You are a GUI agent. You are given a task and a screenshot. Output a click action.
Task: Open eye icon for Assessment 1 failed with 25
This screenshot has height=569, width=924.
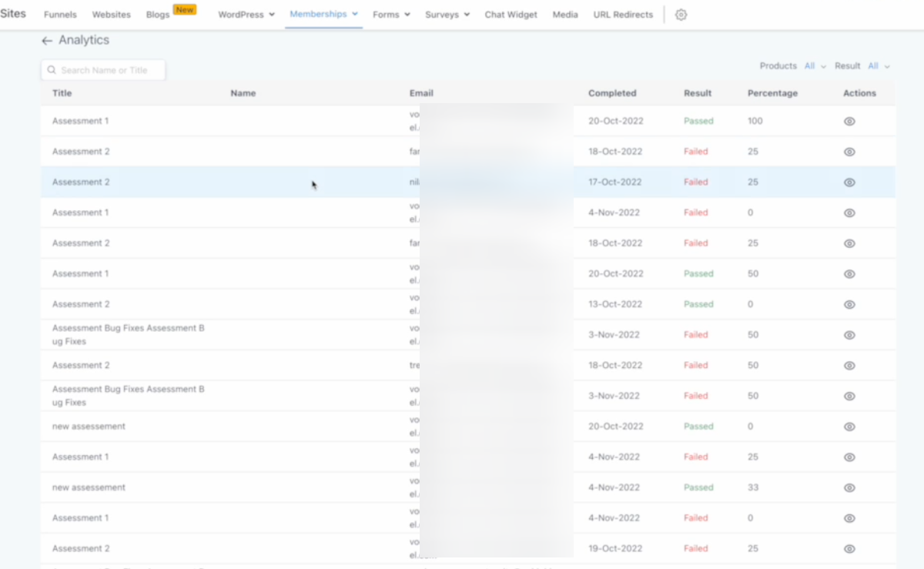pyautogui.click(x=849, y=457)
